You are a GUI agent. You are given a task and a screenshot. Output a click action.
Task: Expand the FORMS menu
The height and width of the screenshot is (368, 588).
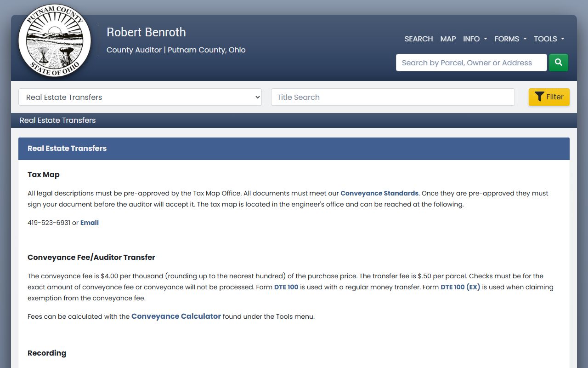point(510,39)
